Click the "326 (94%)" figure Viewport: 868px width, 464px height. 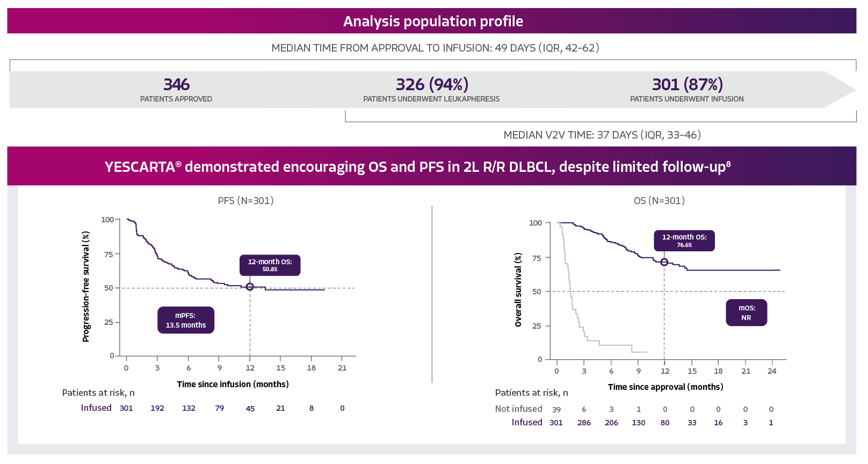[x=432, y=84]
